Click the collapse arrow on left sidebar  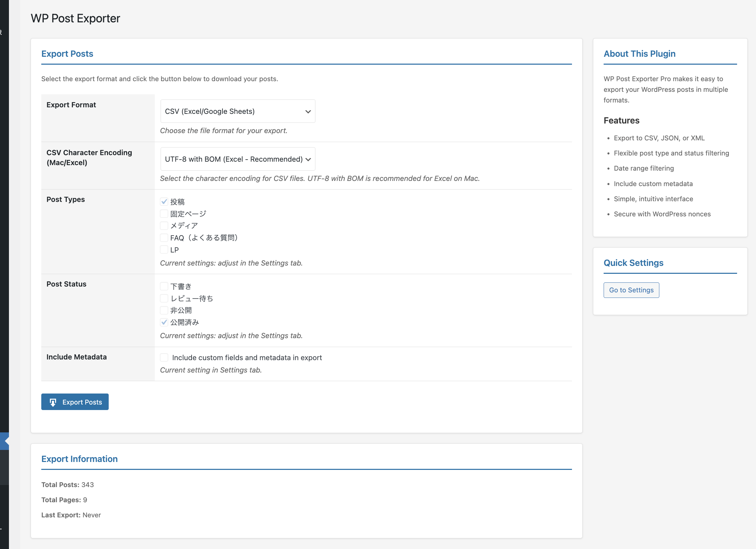(6, 441)
